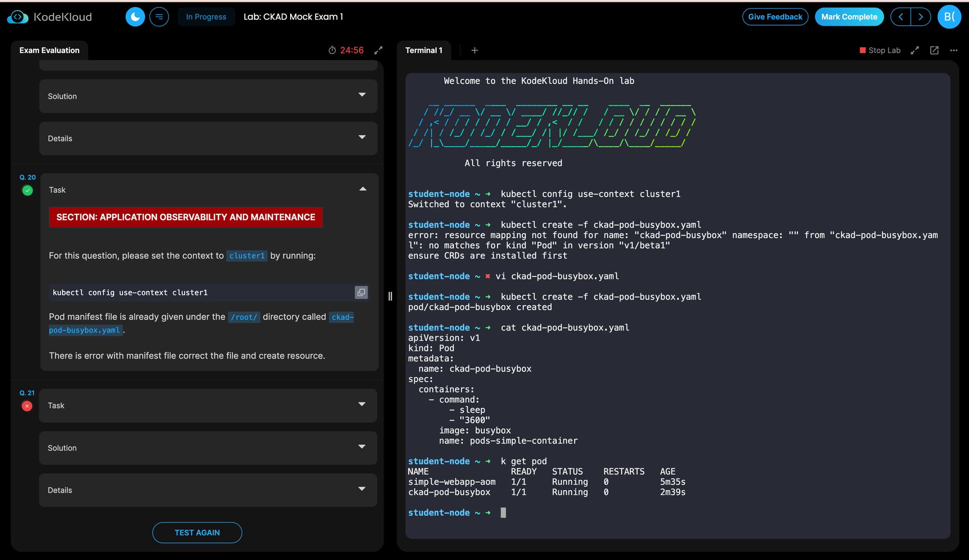This screenshot has height=560, width=969.
Task: Click the TEST AGAIN button
Action: 197,533
